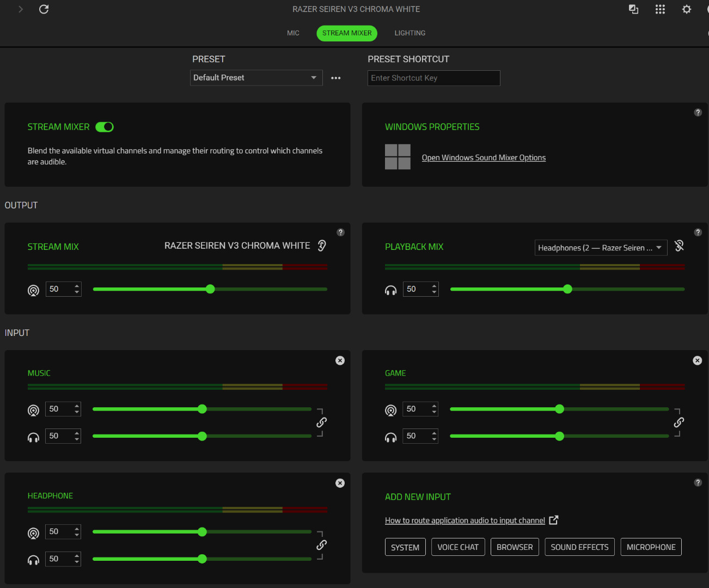Open the Playback Mix headphones device dropdown

(601, 248)
